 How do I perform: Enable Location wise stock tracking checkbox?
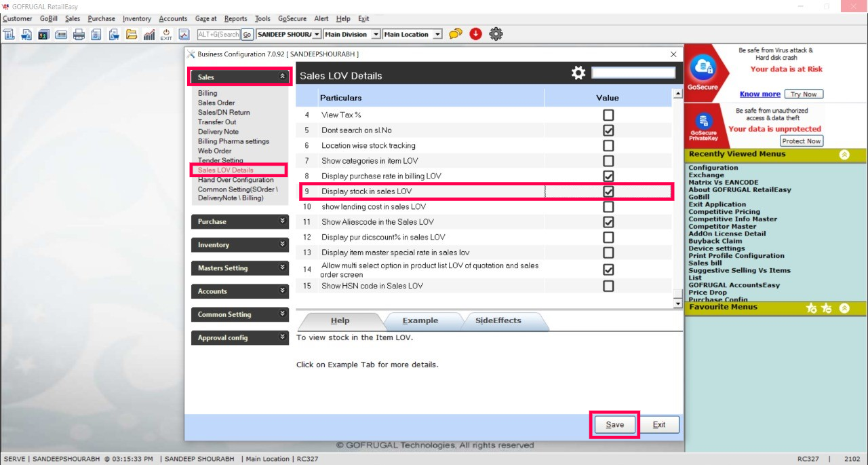pos(608,145)
